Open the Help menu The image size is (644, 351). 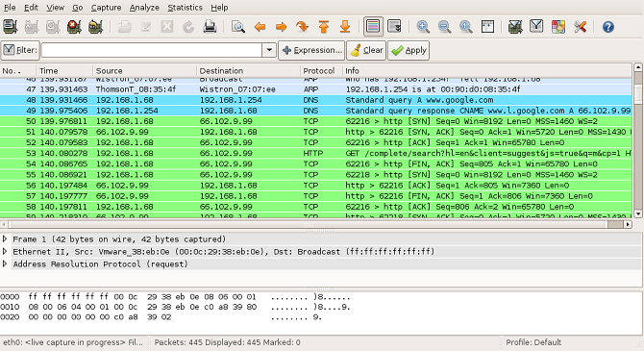(x=219, y=8)
